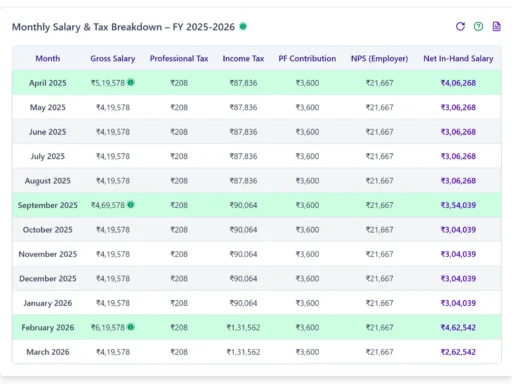Click the document export icon
Viewport: 512px width, 384px height.
coord(496,26)
